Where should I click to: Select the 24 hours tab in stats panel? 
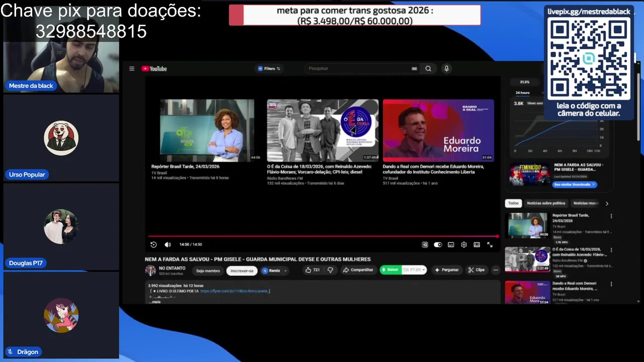pyautogui.click(x=522, y=93)
